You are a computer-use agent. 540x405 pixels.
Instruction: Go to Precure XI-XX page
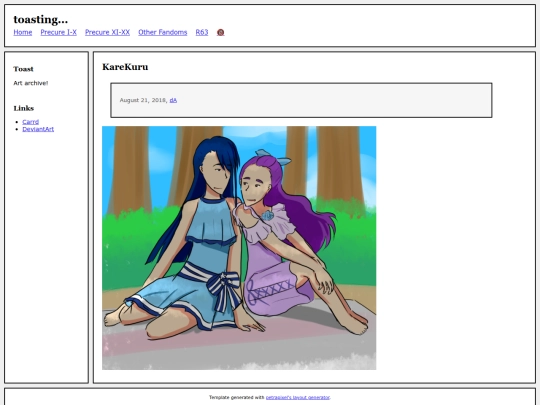click(107, 32)
